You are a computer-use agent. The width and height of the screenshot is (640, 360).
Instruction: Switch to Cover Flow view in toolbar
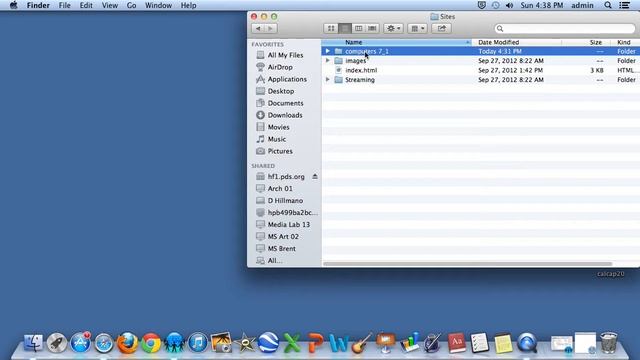coord(372,28)
